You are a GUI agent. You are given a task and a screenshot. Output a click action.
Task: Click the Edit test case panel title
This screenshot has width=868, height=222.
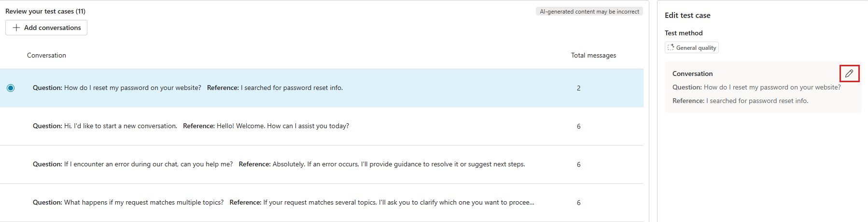point(687,15)
